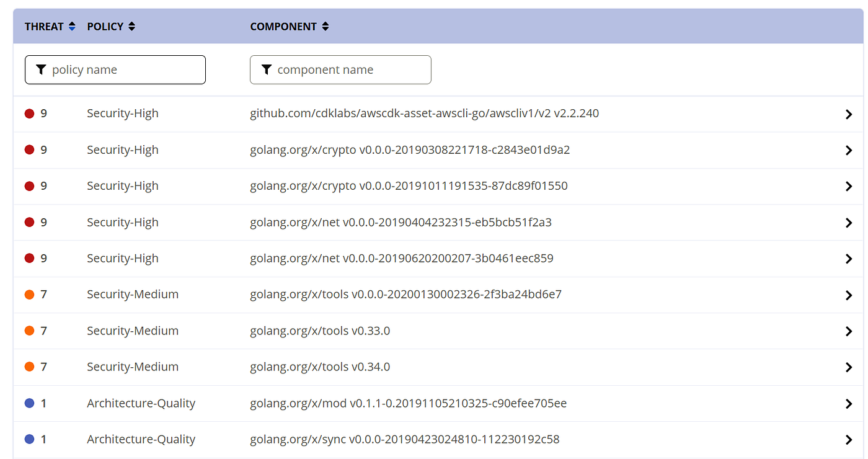Select red threat dot for net 3b0461eec859
Screen dimensions: 868x459
(29, 258)
